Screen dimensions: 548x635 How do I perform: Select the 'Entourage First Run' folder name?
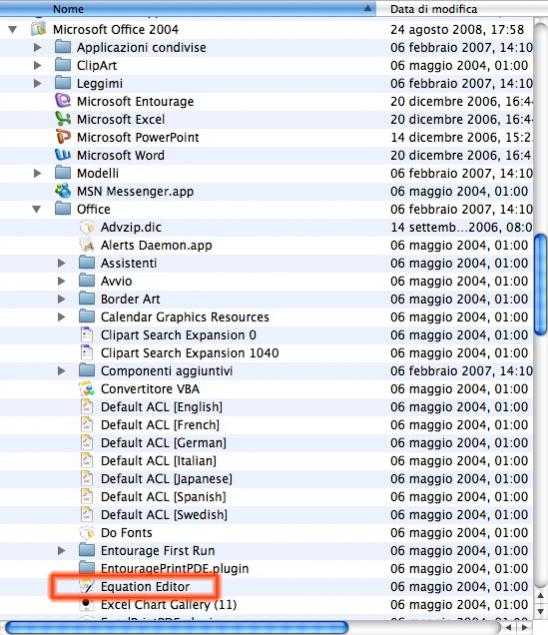[158, 550]
